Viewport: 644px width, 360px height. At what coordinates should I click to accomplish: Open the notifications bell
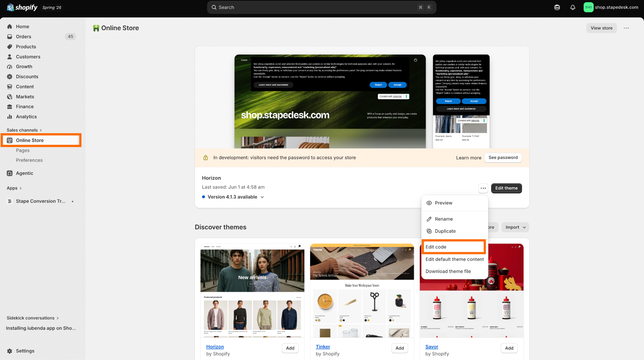tap(573, 7)
